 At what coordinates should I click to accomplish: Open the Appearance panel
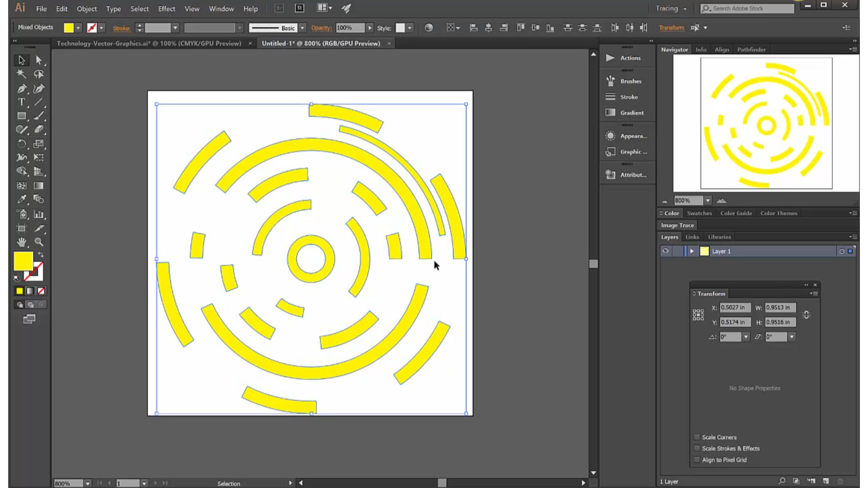[x=632, y=136]
